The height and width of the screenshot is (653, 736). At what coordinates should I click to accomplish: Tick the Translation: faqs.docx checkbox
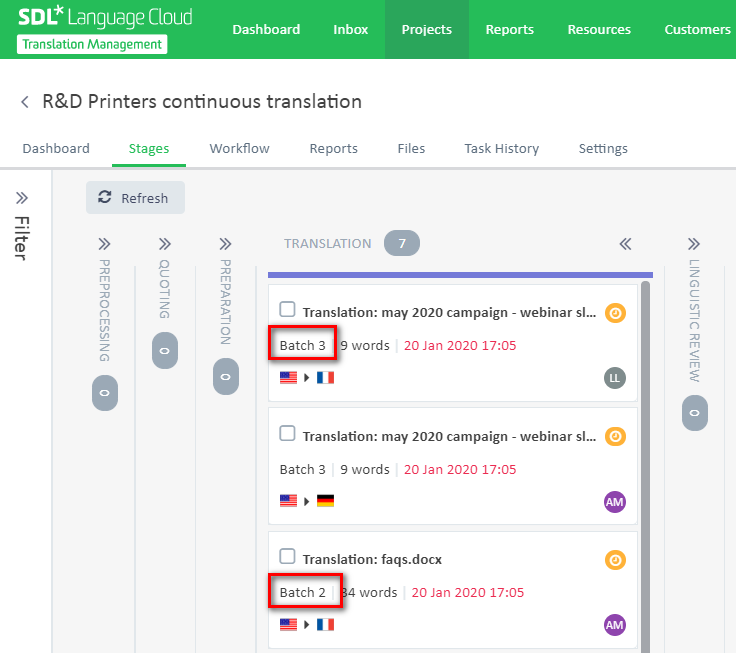287,556
